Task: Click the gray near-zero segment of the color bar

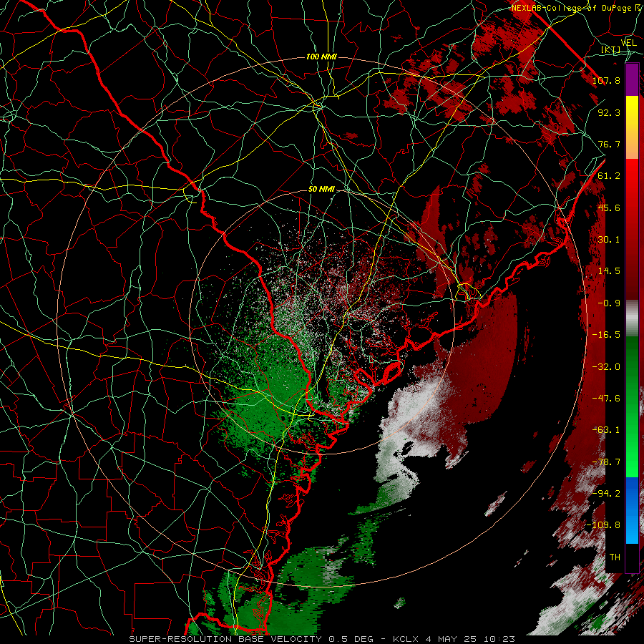Action: pyautogui.click(x=632, y=318)
